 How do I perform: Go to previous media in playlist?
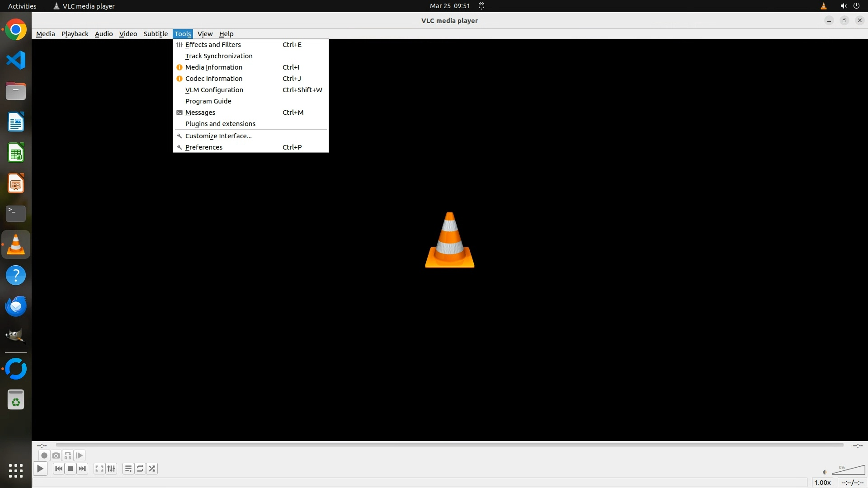[x=58, y=469]
